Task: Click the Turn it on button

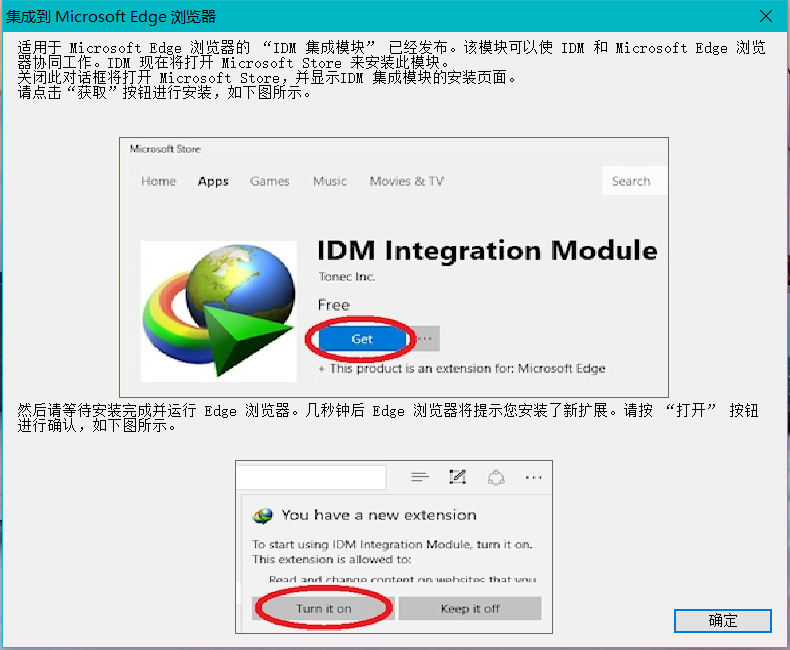Action: (x=323, y=608)
